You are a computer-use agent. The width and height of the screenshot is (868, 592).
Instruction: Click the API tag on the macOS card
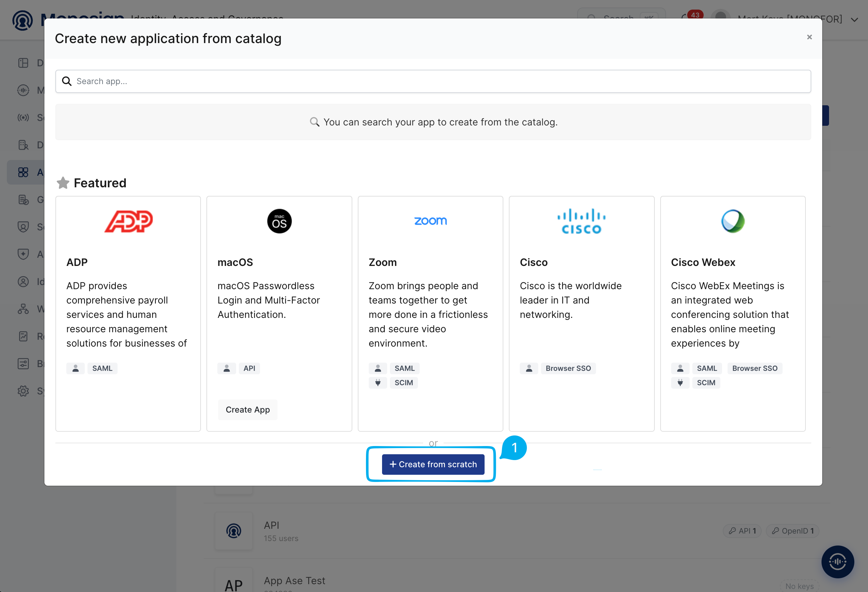249,368
